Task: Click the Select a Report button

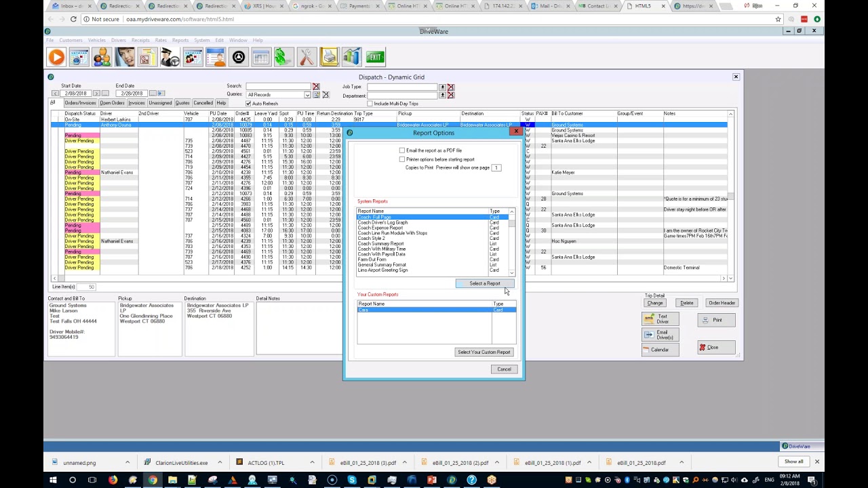Action: [485, 284]
